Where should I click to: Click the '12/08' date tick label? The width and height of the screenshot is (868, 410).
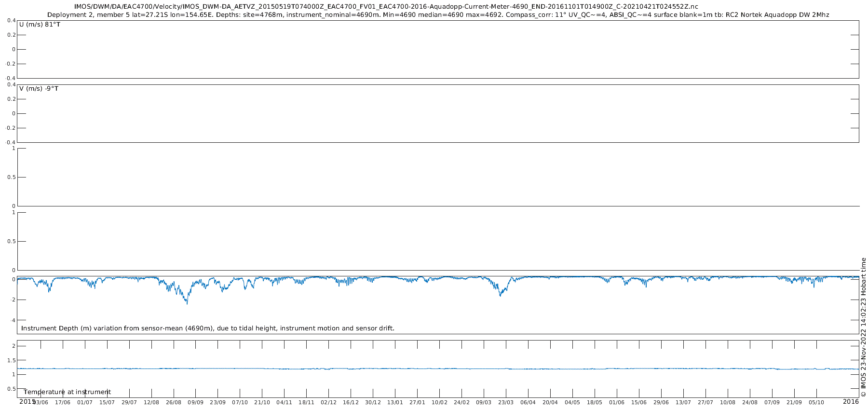(x=151, y=402)
